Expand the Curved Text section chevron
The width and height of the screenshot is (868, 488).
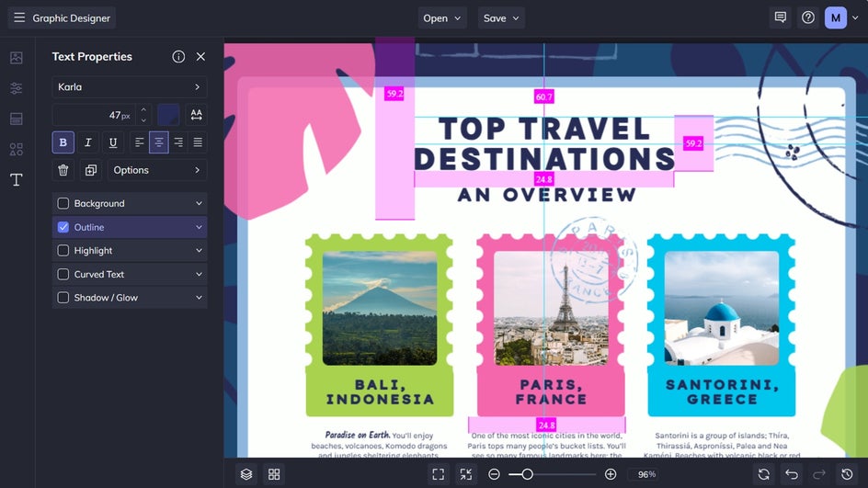(x=199, y=274)
